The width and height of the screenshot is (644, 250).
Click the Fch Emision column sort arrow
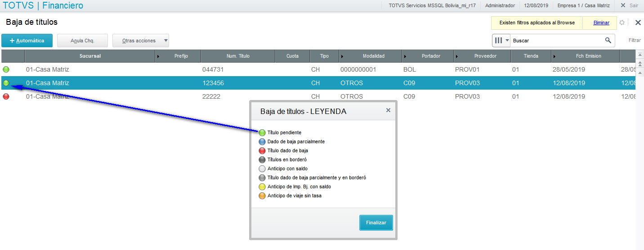point(555,56)
